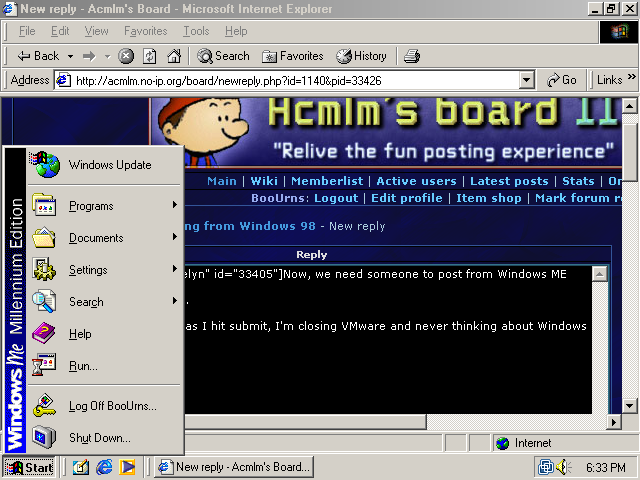The height and width of the screenshot is (480, 640).
Task: Click the Print icon in toolbar
Action: tap(412, 56)
